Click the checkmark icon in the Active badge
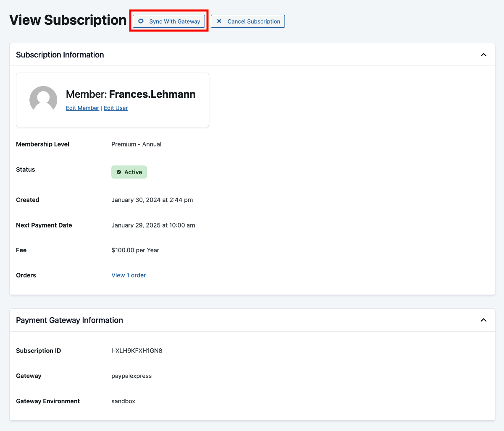This screenshot has width=504, height=431. (x=119, y=172)
